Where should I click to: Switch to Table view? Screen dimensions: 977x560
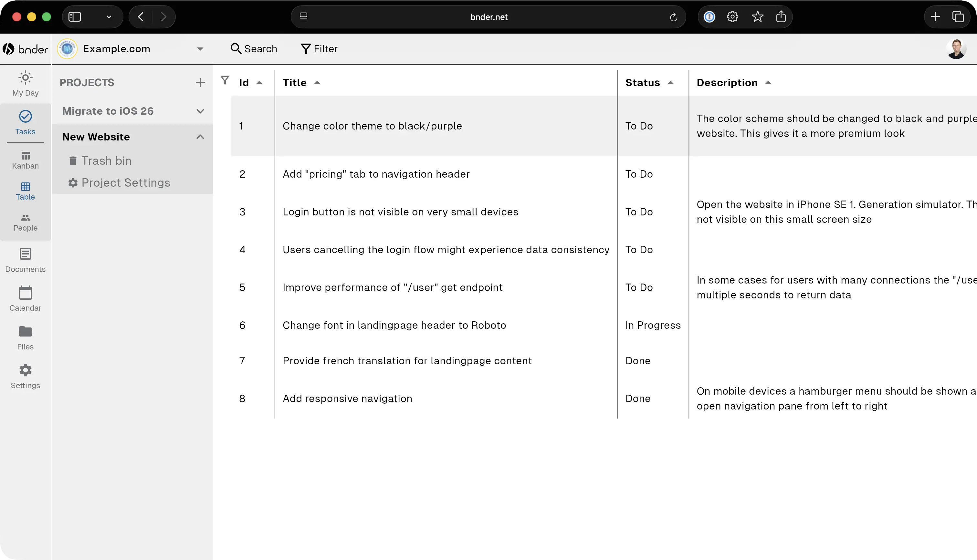pyautogui.click(x=25, y=191)
